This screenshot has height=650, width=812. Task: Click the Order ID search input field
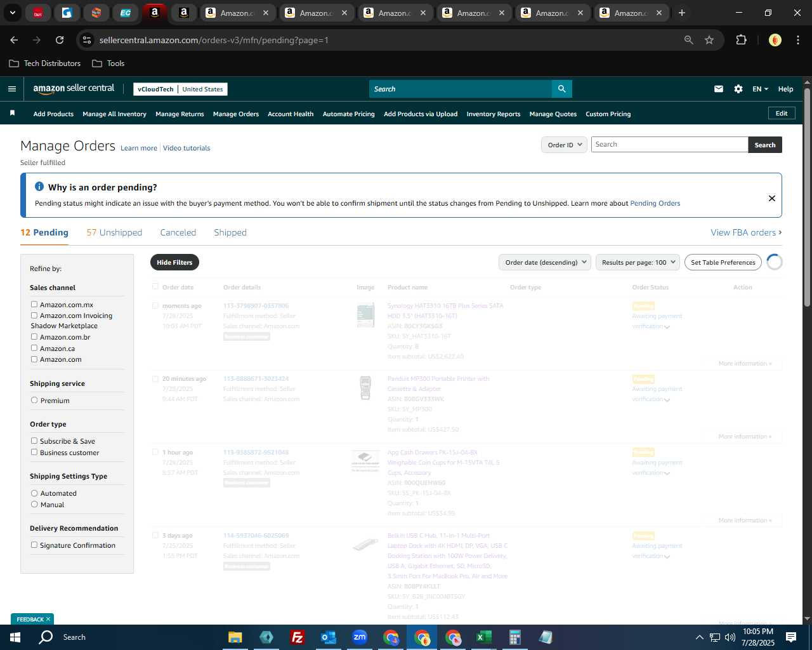point(670,145)
